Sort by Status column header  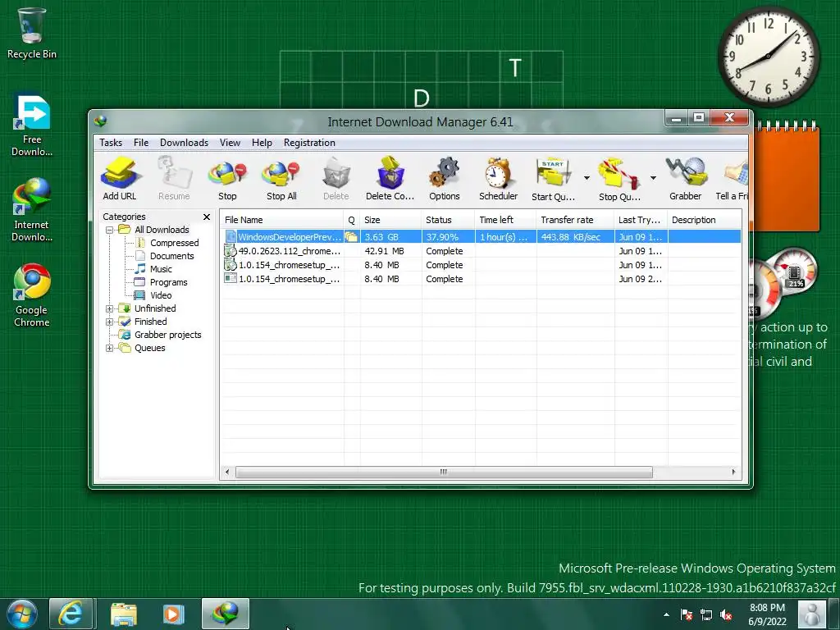448,220
